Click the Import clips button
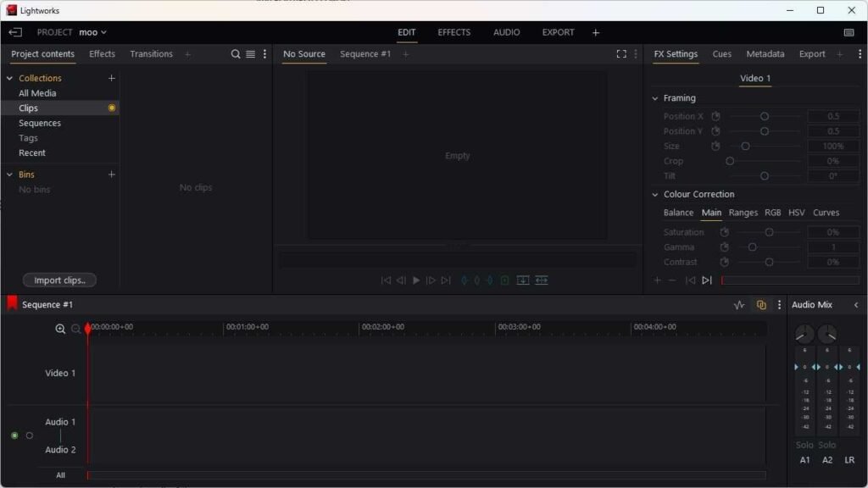This screenshot has width=868, height=488. click(58, 280)
